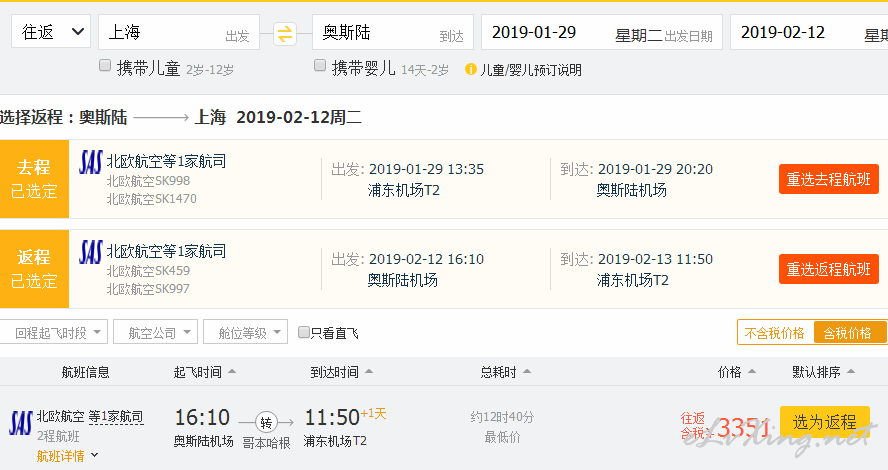
Task: Enable the 携带儿童 checkbox
Action: pos(105,66)
